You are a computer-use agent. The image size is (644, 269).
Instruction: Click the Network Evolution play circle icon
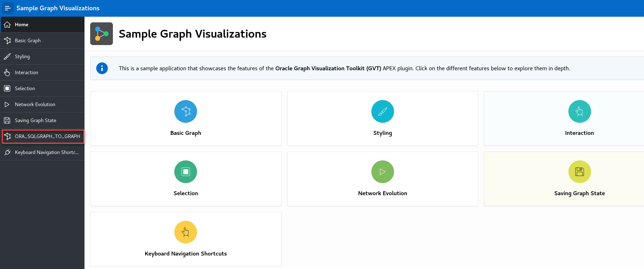tap(382, 172)
